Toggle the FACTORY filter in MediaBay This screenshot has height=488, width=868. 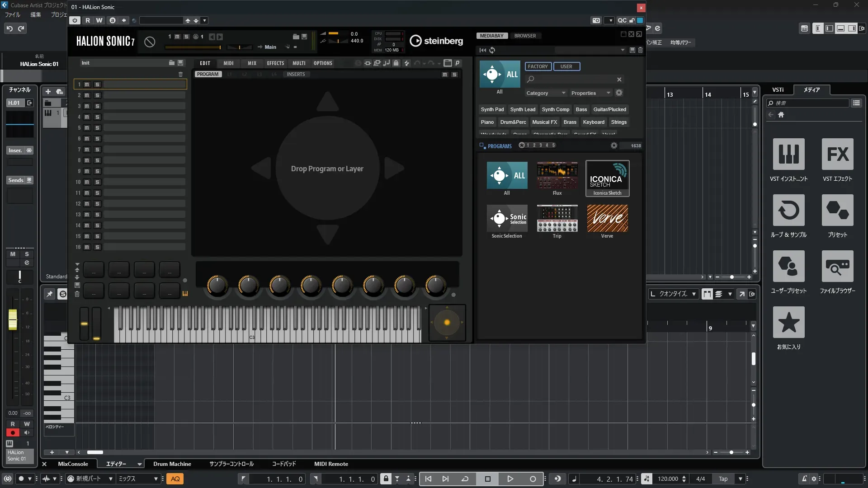point(538,66)
